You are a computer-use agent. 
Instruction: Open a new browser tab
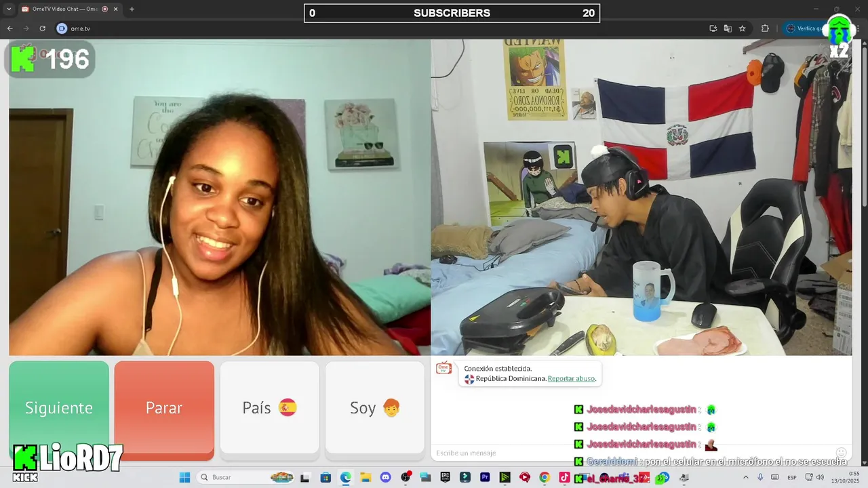[132, 9]
